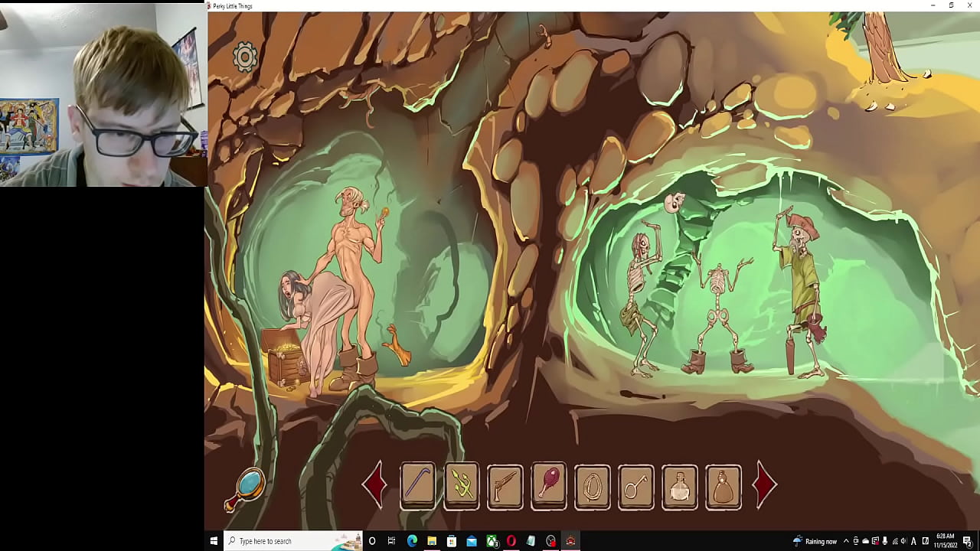980x551 pixels.
Task: Open the 'Raining now' weather widget
Action: tap(815, 541)
